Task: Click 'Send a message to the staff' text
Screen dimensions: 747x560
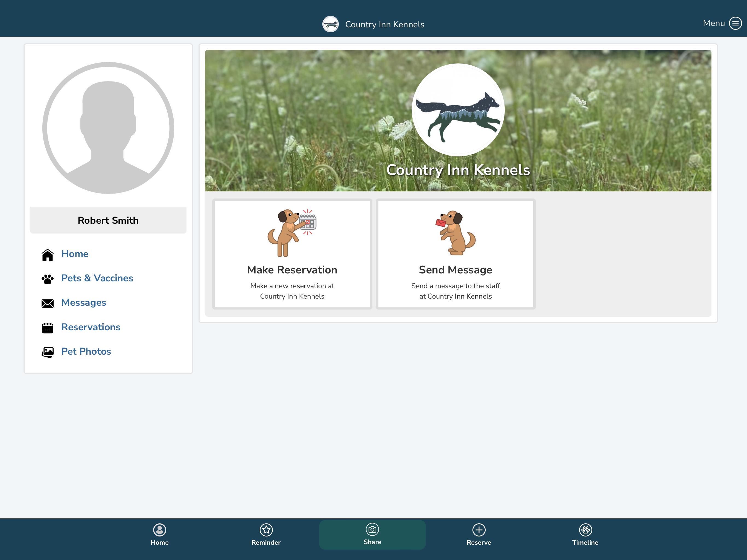Action: pyautogui.click(x=456, y=286)
